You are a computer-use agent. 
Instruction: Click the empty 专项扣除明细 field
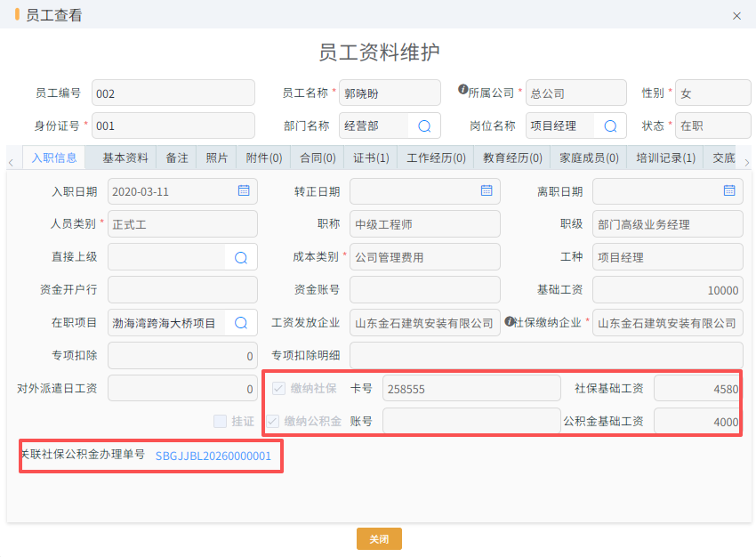coord(546,355)
